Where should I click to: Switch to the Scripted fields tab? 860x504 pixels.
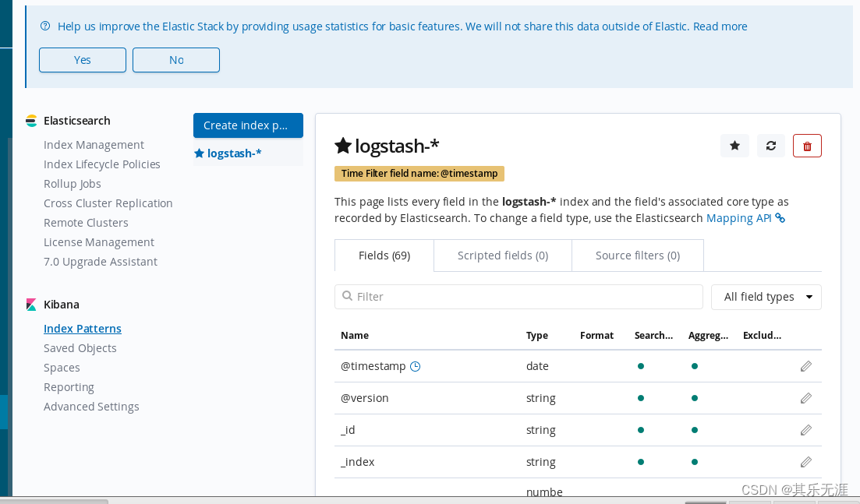tap(502, 255)
